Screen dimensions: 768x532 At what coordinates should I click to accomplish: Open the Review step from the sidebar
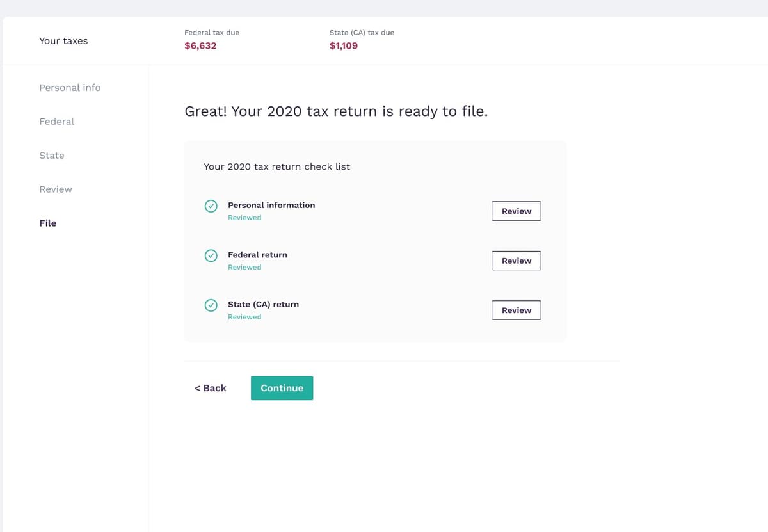pyautogui.click(x=56, y=189)
